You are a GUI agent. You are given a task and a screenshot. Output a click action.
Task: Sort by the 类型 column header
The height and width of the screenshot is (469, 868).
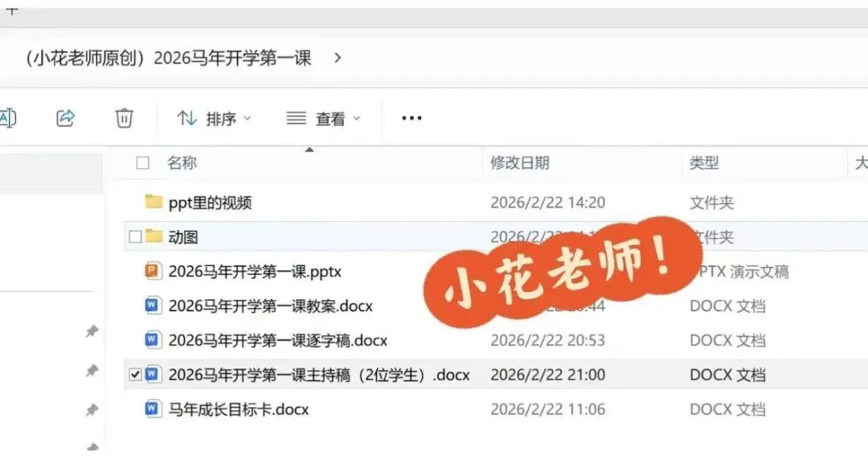tap(704, 163)
